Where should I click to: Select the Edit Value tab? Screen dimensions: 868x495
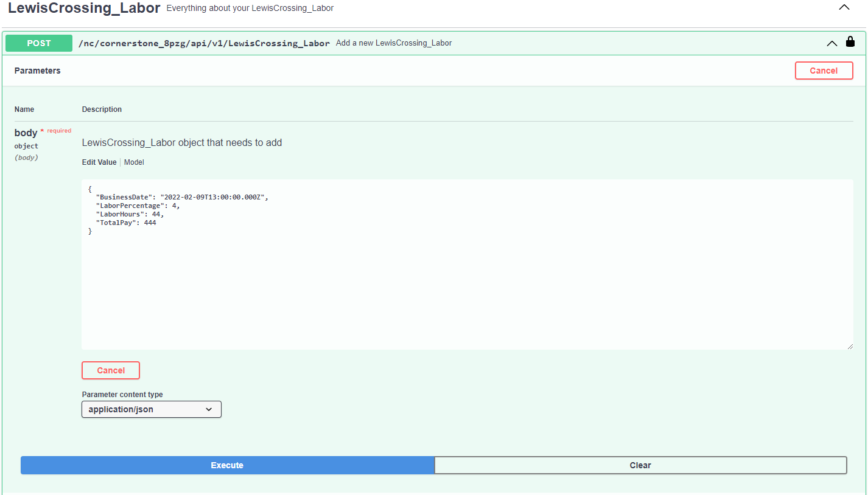coord(99,162)
